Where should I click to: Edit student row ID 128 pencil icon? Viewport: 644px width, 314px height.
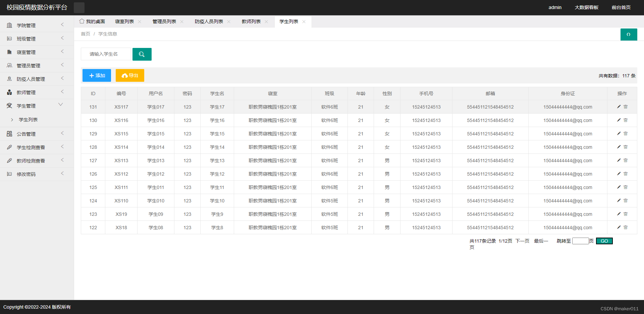(x=619, y=147)
